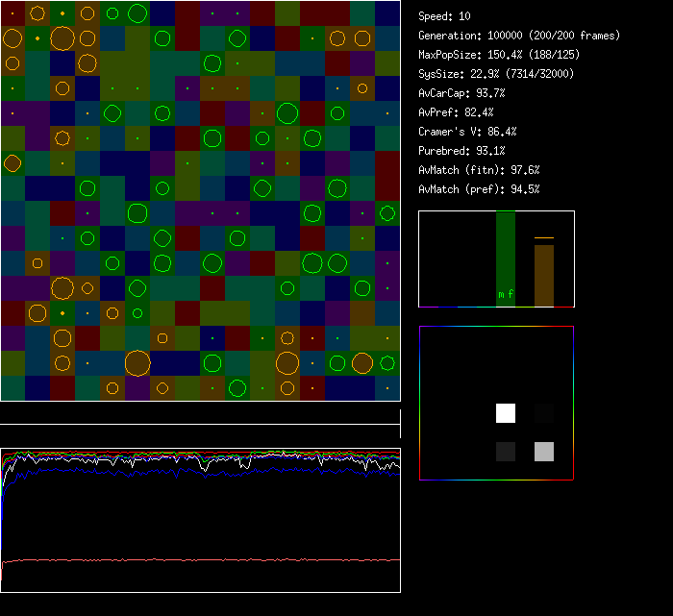Click the empty strip between grid and graph
This screenshot has width=673, height=616.
[200, 413]
